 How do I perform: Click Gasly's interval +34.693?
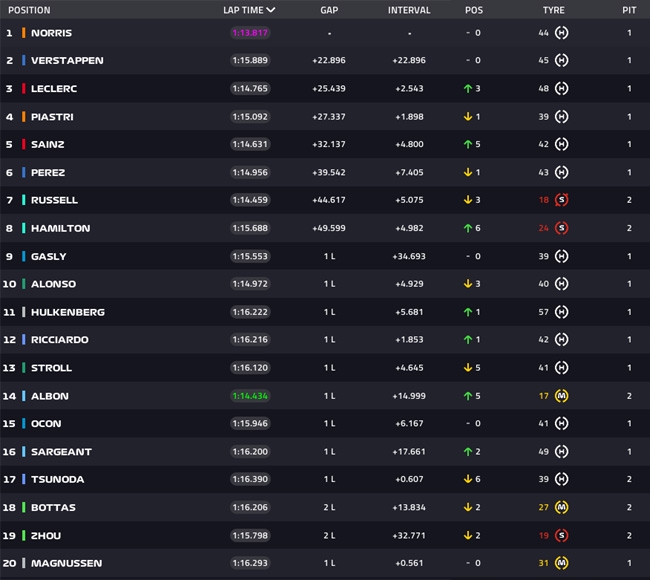click(409, 256)
